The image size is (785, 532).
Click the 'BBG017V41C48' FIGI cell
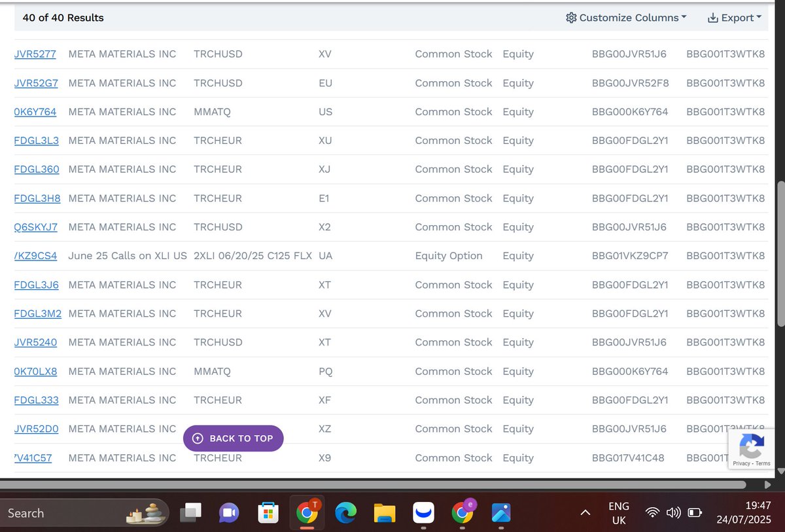point(628,458)
